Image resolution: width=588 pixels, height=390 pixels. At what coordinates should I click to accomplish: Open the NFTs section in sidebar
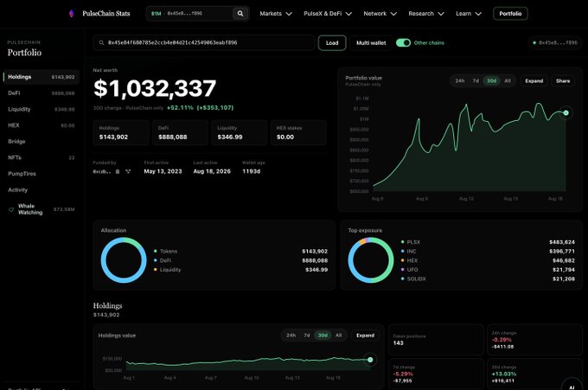[x=42, y=157]
